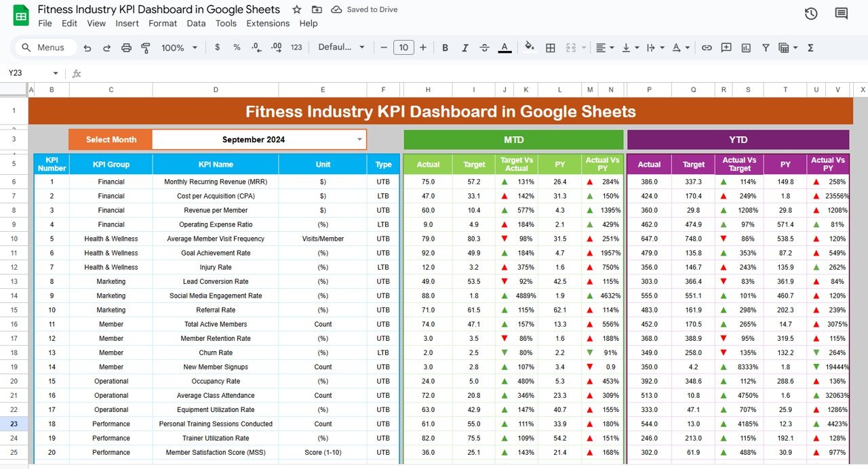Screen dimensions: 868x469
Task: Decrease font size with minus button
Action: coord(384,47)
